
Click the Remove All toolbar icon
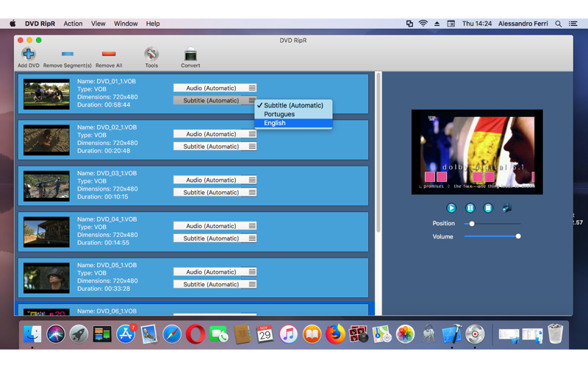point(109,54)
